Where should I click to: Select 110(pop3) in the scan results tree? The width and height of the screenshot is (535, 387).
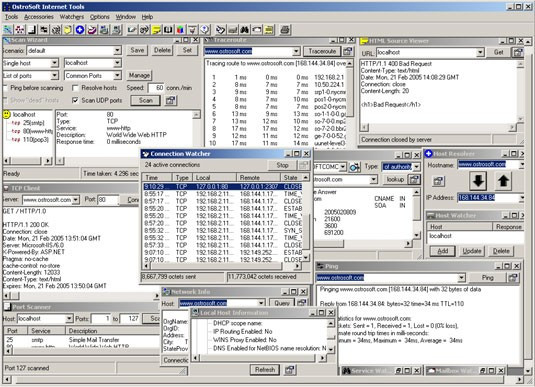pyautogui.click(x=35, y=140)
